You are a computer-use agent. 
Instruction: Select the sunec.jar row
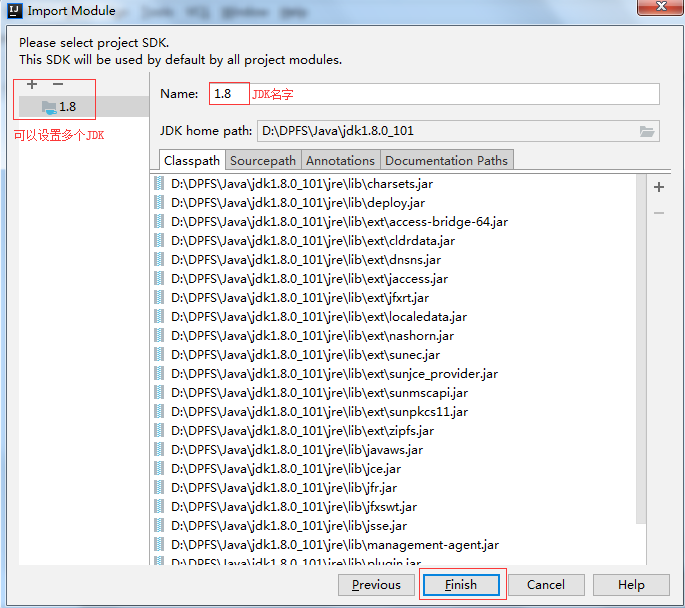(x=393, y=355)
